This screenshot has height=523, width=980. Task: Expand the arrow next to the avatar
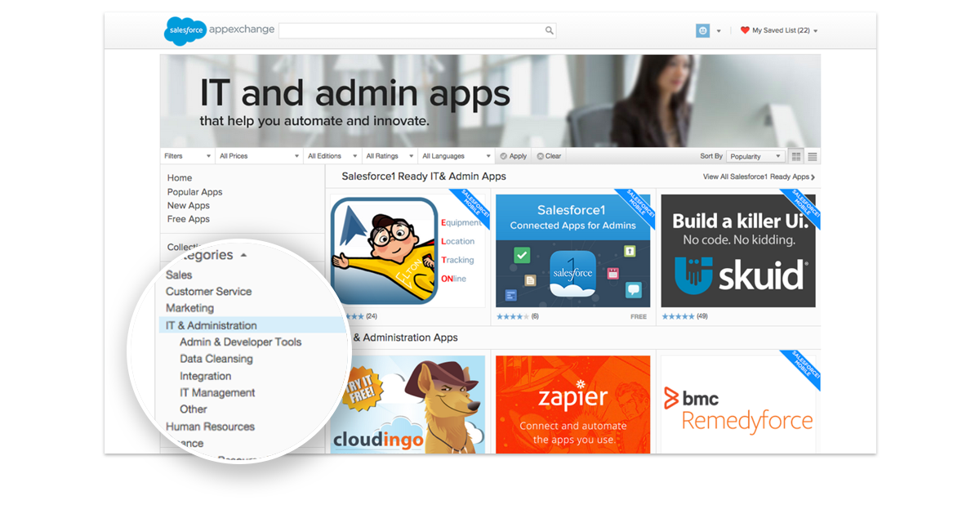pos(719,31)
